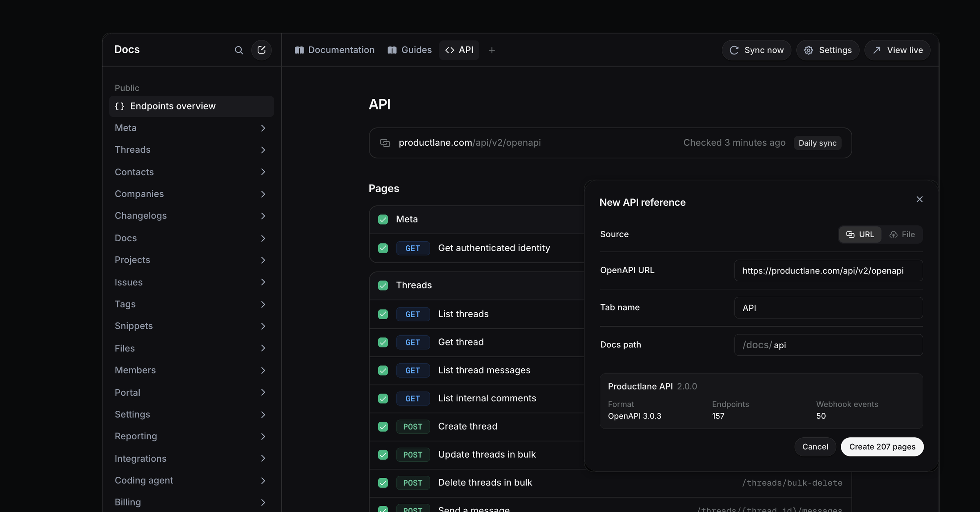Screen dimensions: 980x512
Task: Open Settings with gear icon
Action: 828,50
